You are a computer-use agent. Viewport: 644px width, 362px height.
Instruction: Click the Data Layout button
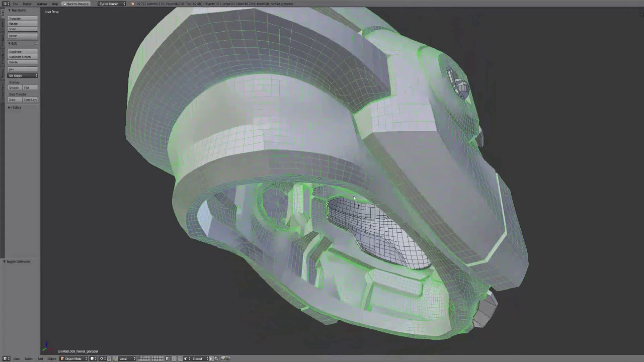30,100
